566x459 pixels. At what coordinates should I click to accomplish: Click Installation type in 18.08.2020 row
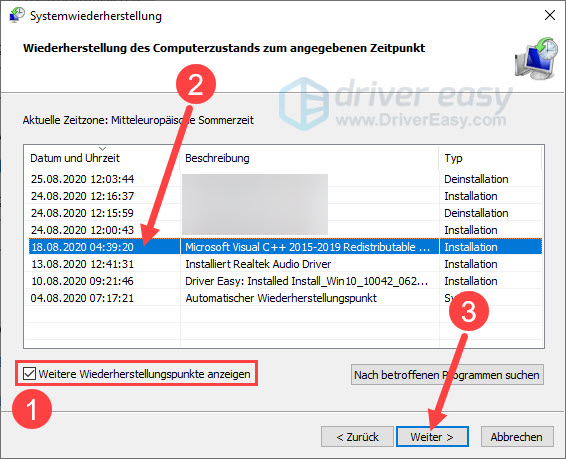tap(471, 247)
